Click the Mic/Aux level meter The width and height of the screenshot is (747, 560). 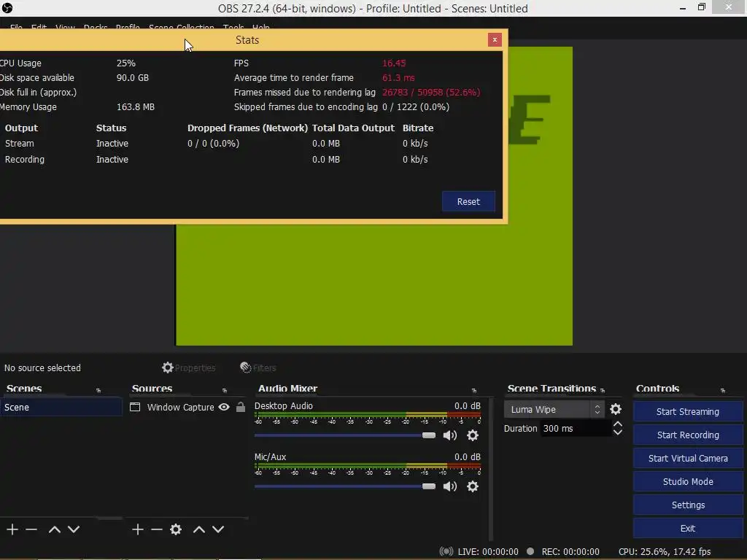point(368,465)
